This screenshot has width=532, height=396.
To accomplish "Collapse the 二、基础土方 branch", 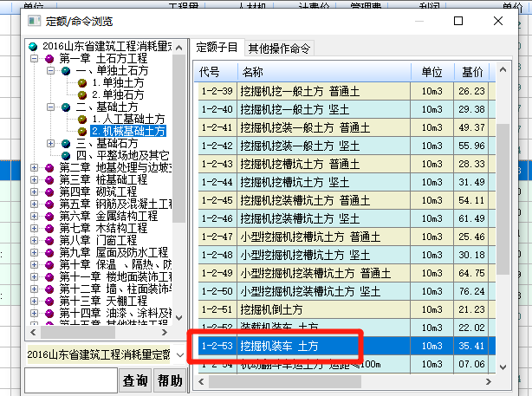I will [50, 107].
